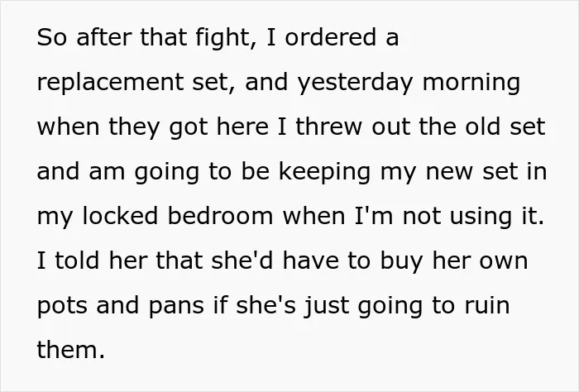The width and height of the screenshot is (579, 392).
Task: Click the word "fight," in first line
Action: (226, 38)
